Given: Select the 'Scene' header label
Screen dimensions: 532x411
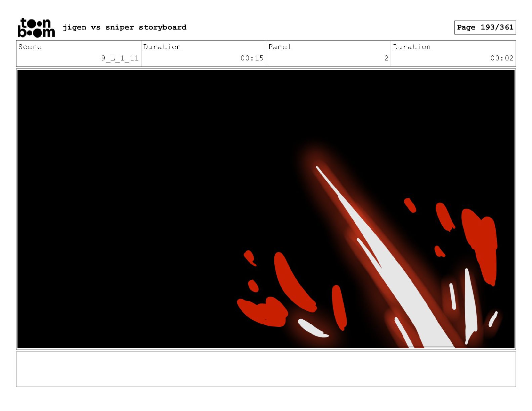Looking at the screenshot, I should pos(30,47).
